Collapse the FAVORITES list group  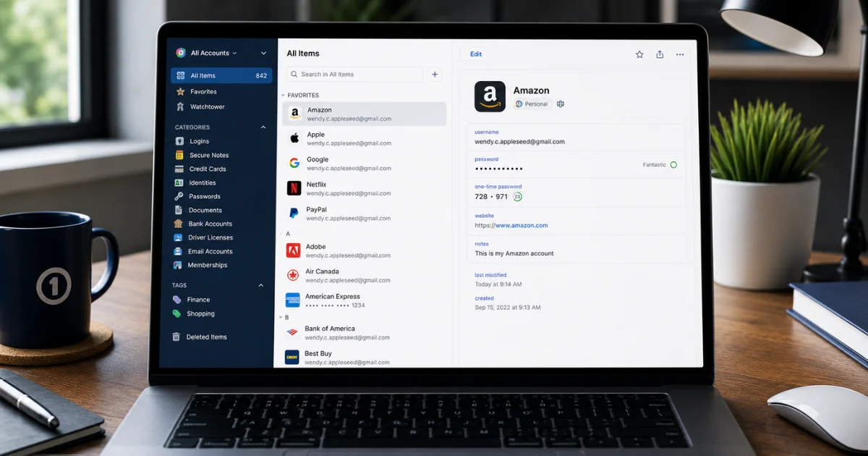click(284, 96)
